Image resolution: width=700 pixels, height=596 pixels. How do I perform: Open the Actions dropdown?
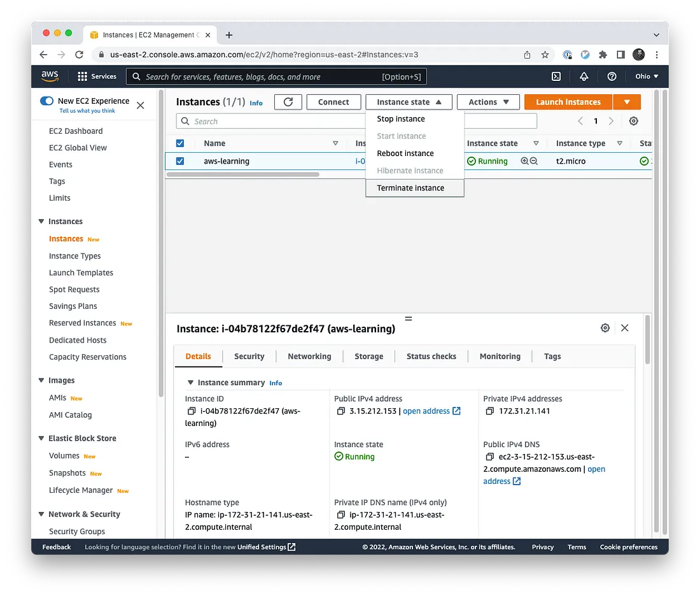(488, 102)
